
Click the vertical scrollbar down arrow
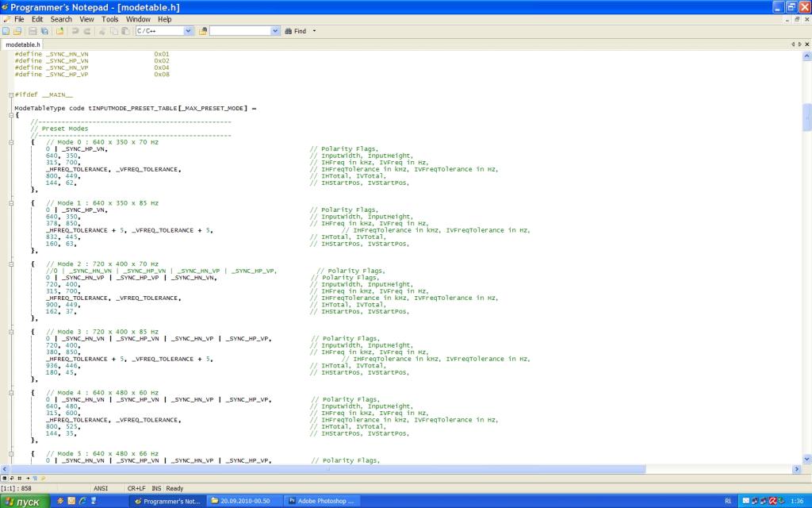[x=807, y=459]
